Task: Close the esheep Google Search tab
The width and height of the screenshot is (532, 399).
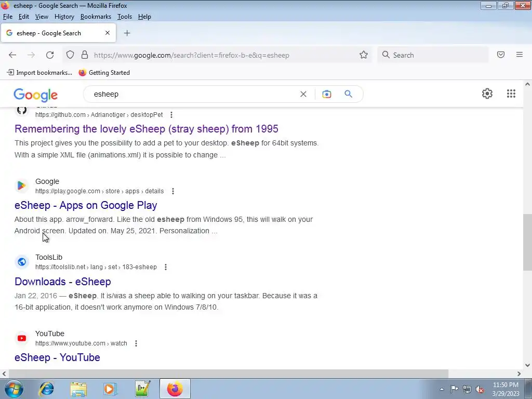Action: tap(108, 33)
